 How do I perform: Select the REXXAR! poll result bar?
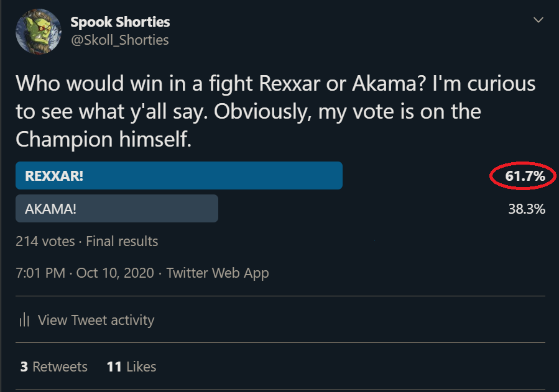(x=179, y=176)
